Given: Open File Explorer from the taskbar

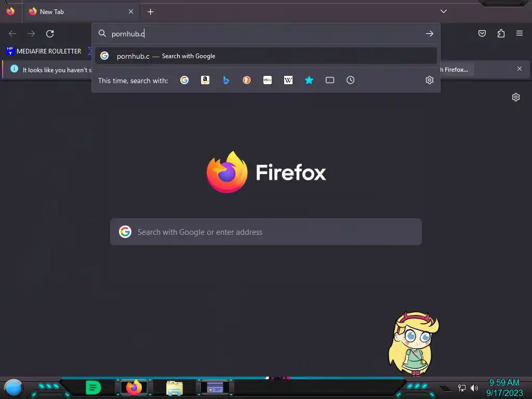Looking at the screenshot, I should click(175, 388).
